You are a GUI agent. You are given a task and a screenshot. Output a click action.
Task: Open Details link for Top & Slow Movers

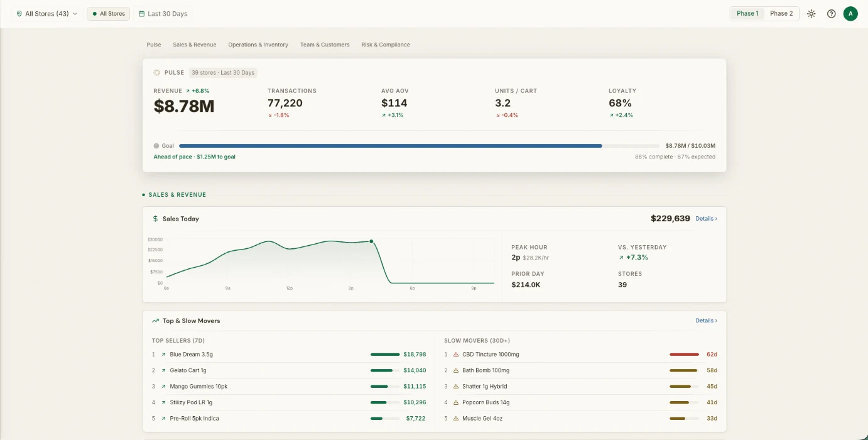(x=706, y=321)
